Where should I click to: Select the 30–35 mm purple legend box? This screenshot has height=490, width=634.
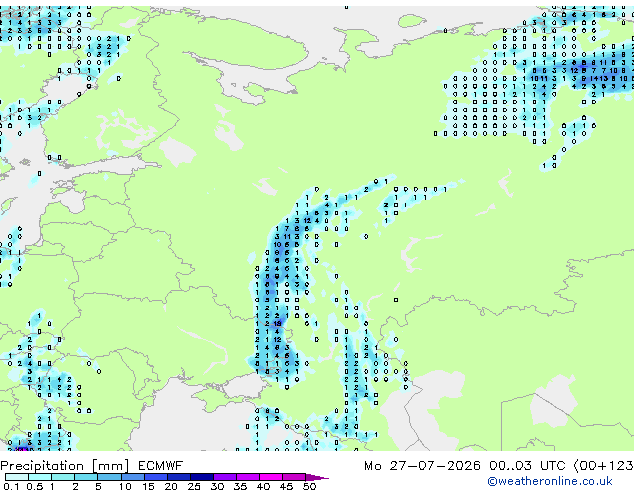coord(225,477)
